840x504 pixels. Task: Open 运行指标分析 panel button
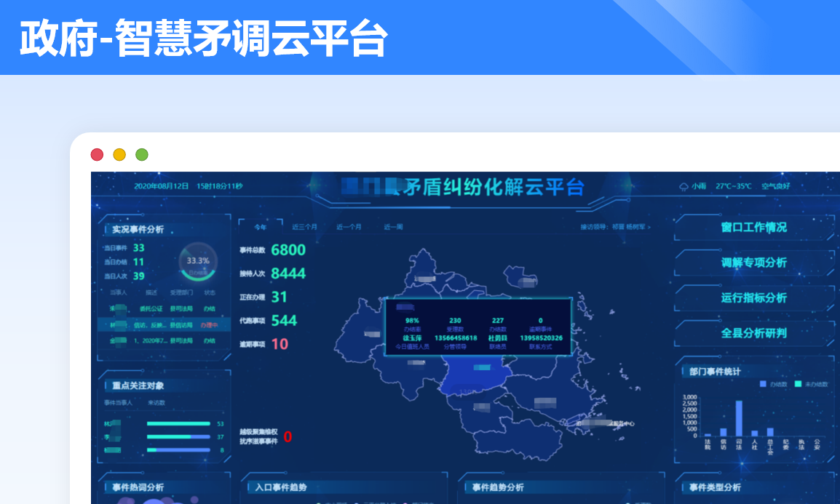point(754,298)
